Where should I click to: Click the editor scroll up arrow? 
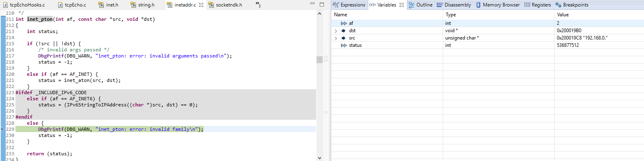click(319, 13)
